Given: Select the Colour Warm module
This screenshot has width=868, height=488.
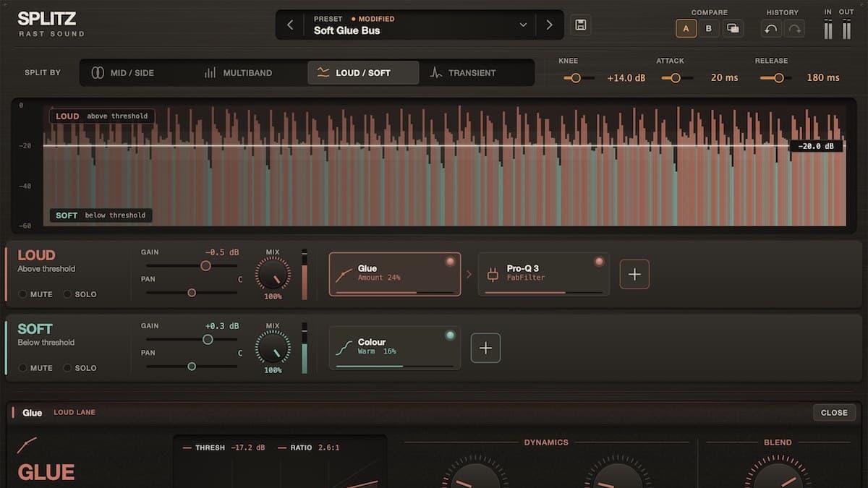Looking at the screenshot, I should pyautogui.click(x=395, y=348).
